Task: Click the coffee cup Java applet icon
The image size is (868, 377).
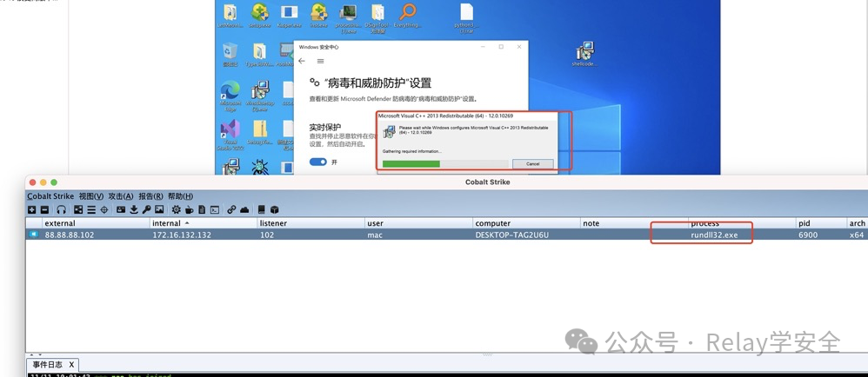Action: coord(190,209)
